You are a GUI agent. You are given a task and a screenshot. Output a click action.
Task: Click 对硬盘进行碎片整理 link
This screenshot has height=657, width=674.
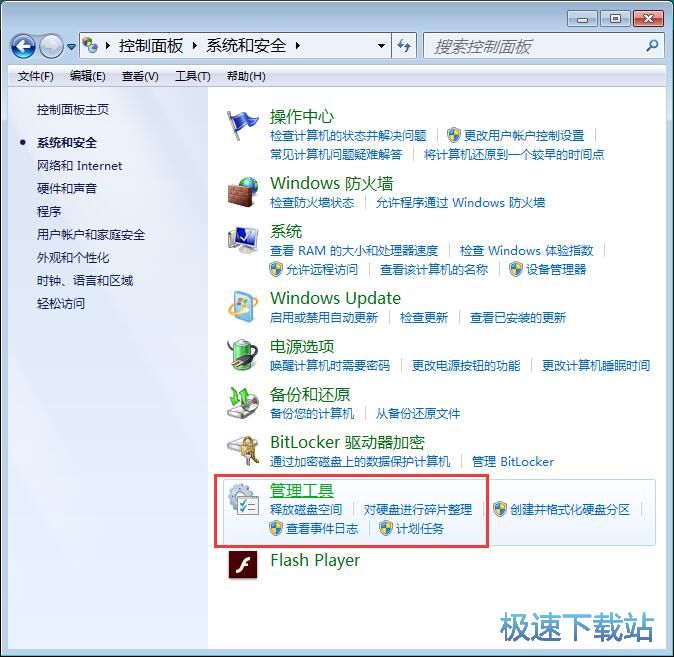click(x=418, y=510)
